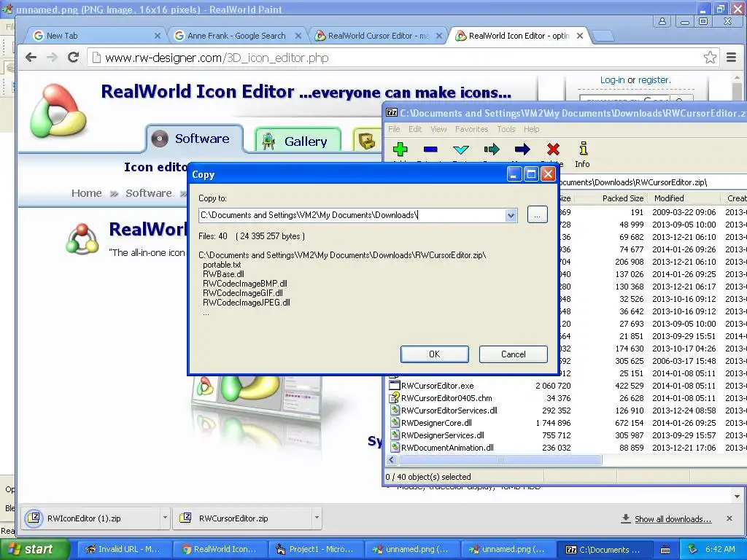
Task: Switch to C:\Documents 7-Zip taskbar item
Action: coord(603,549)
